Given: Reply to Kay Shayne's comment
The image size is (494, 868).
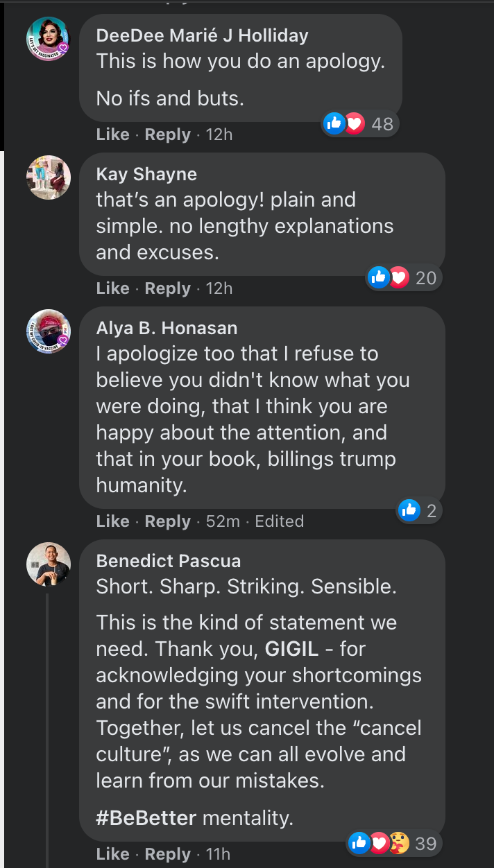Looking at the screenshot, I should click(167, 288).
